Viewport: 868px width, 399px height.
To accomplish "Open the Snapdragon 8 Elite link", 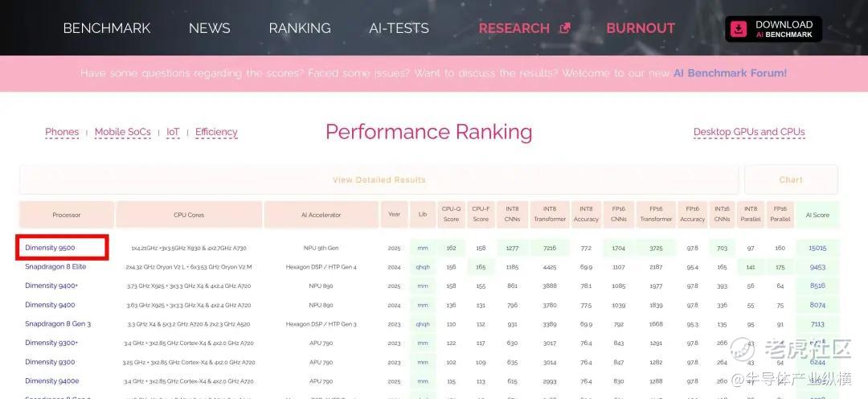I will pos(55,266).
